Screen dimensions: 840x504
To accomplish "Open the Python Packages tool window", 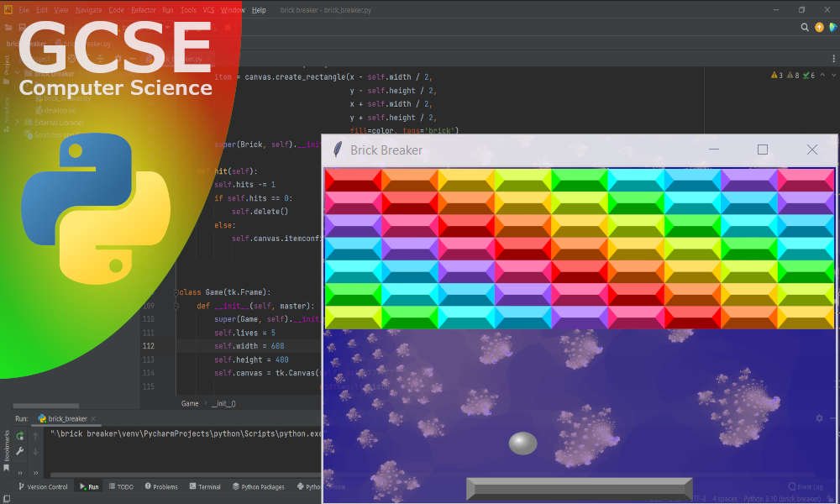I will (258, 487).
